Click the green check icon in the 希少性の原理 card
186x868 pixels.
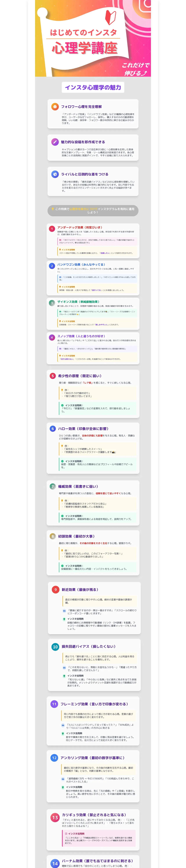coord(62,405)
